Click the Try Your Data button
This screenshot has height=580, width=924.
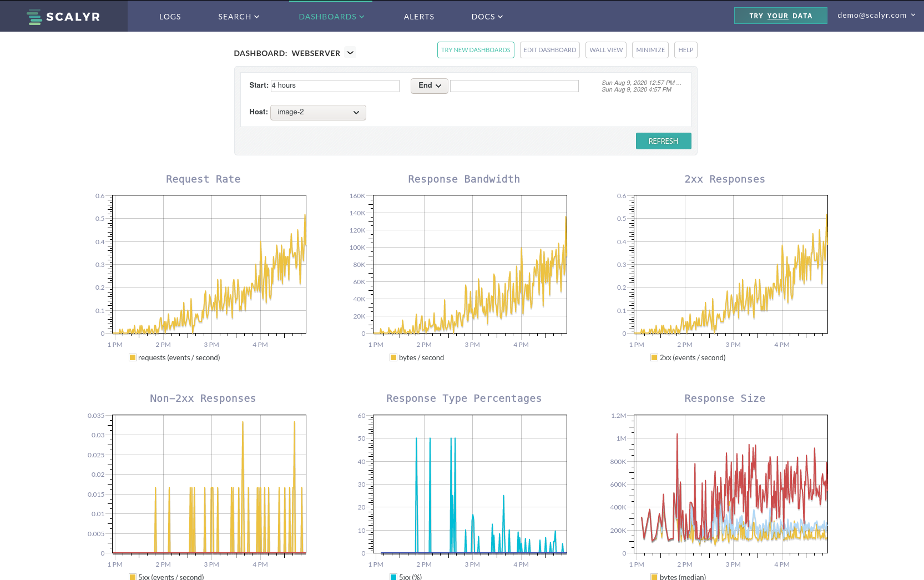click(x=780, y=16)
